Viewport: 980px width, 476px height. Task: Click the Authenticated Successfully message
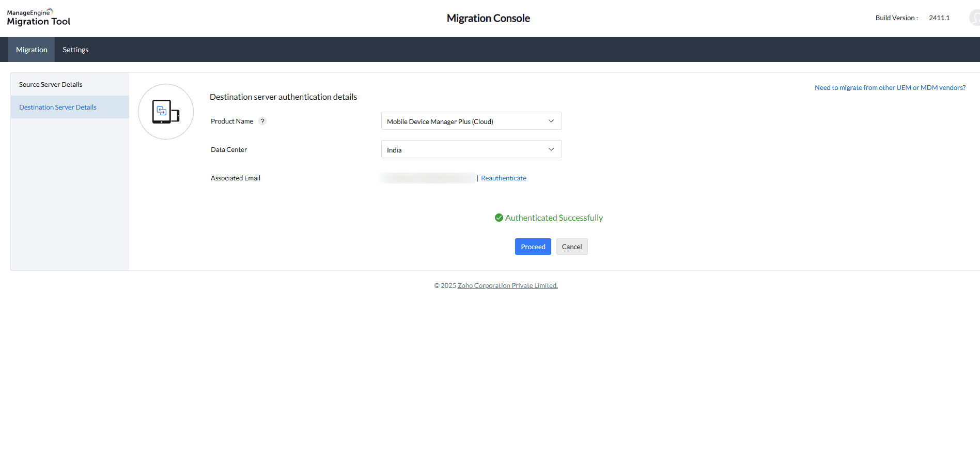554,218
